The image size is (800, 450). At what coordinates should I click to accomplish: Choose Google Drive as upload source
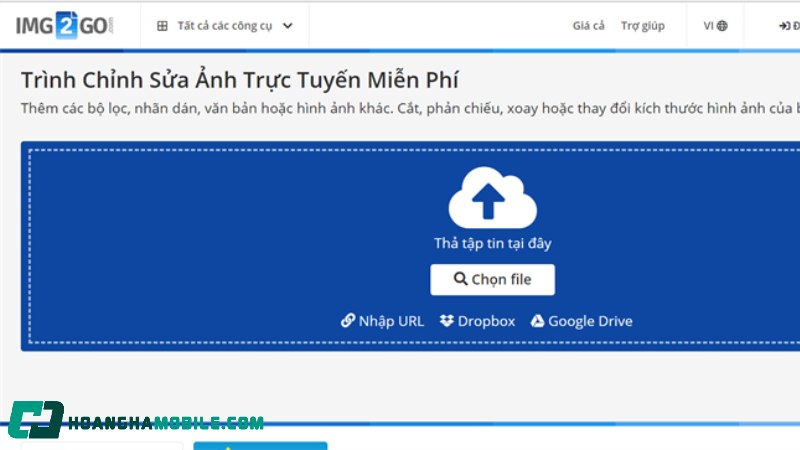(582, 321)
